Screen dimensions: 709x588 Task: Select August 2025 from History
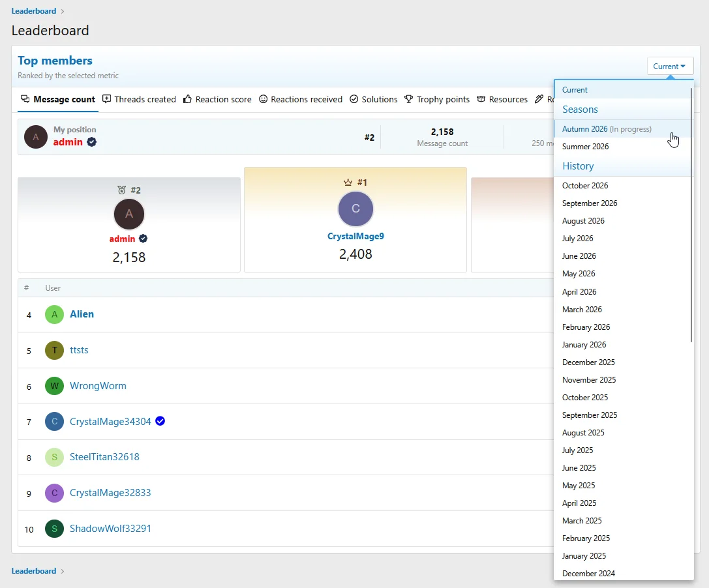tap(624, 433)
